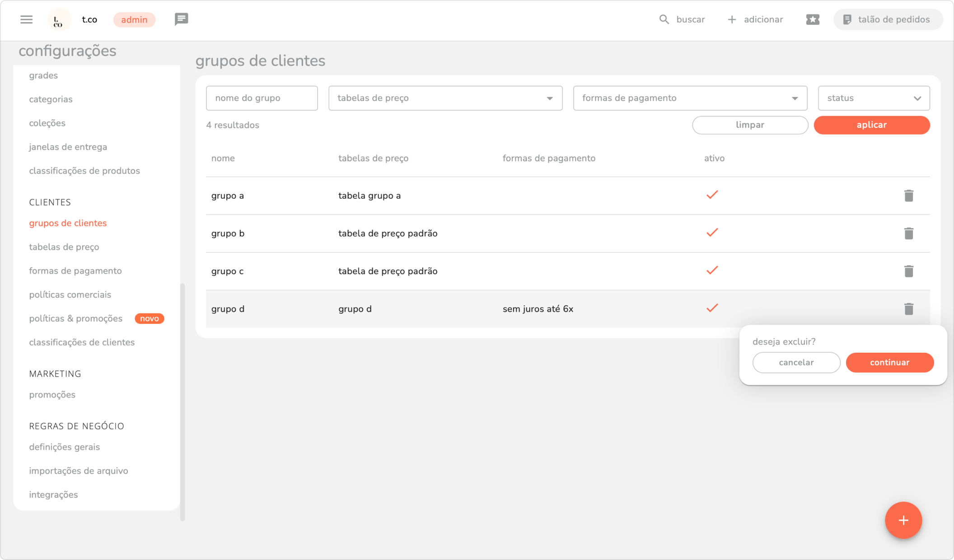954x560 pixels.
Task: Click trash icon for grupo b
Action: tap(909, 233)
